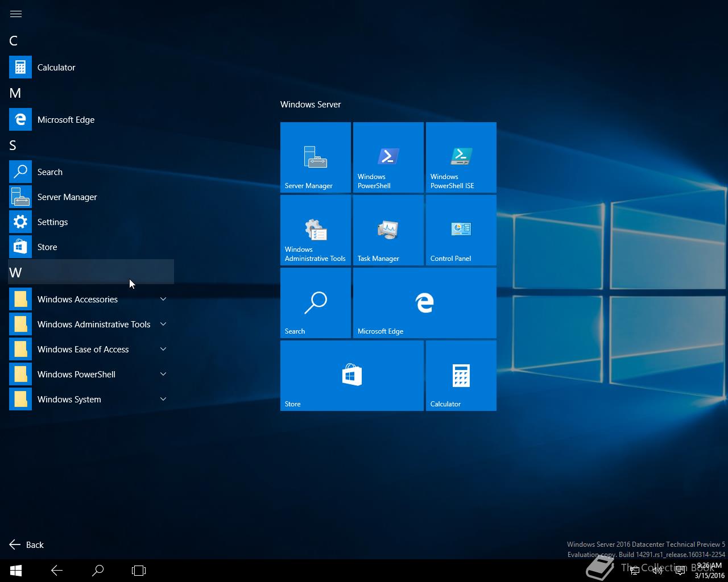Expand the Windows Accessories folder chevron

coord(163,299)
